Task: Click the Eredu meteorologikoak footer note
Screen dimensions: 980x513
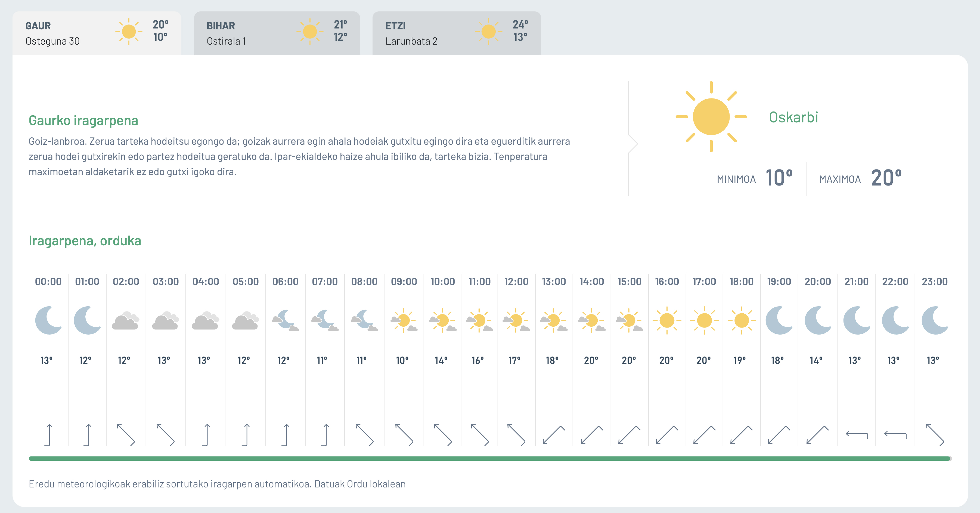Action: [217, 484]
